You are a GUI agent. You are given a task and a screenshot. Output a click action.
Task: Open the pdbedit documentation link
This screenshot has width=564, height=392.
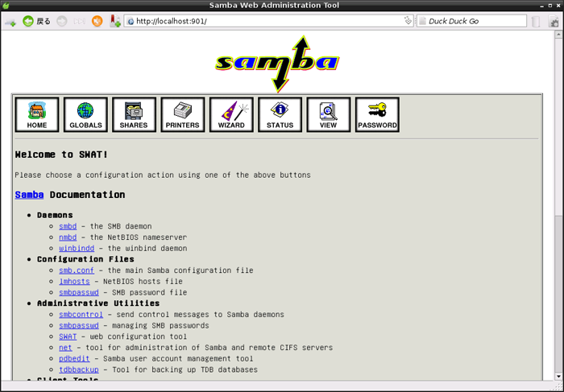pyautogui.click(x=74, y=358)
